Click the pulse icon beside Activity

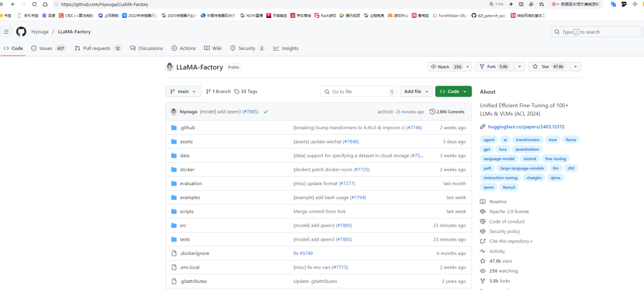(483, 251)
